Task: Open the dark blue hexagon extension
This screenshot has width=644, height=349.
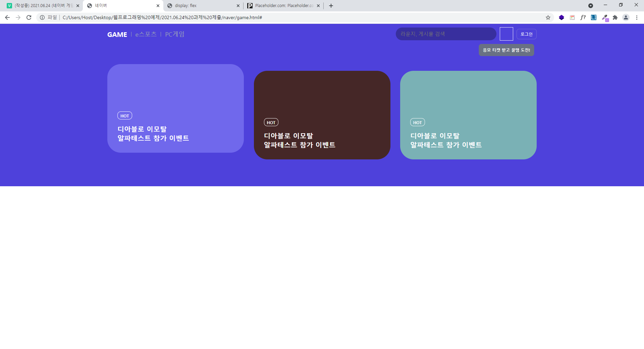Action: click(561, 17)
